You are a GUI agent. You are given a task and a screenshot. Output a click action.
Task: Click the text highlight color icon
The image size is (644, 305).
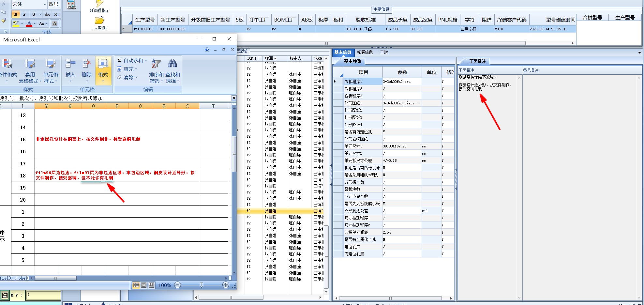click(x=16, y=23)
